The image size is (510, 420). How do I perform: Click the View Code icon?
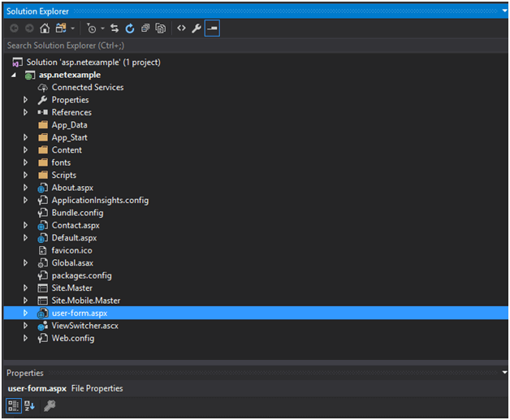(181, 28)
